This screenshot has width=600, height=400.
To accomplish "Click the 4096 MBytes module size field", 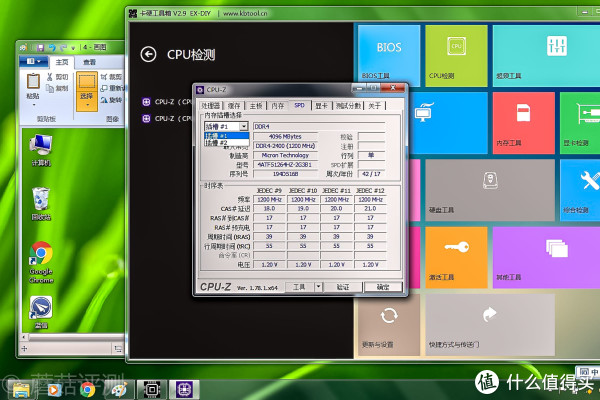I will coord(285,137).
